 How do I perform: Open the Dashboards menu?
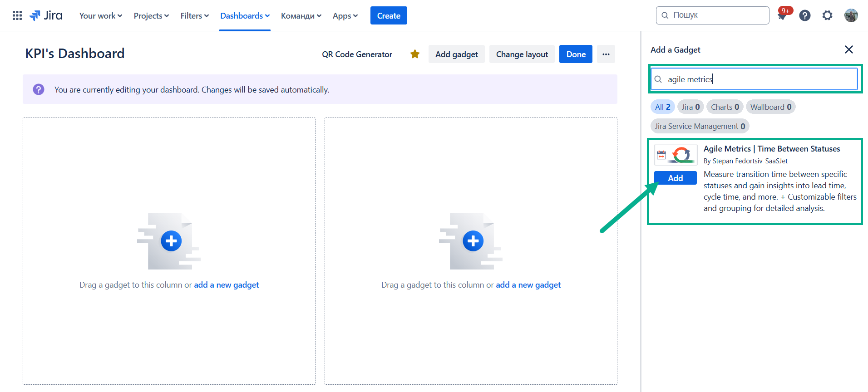click(245, 16)
